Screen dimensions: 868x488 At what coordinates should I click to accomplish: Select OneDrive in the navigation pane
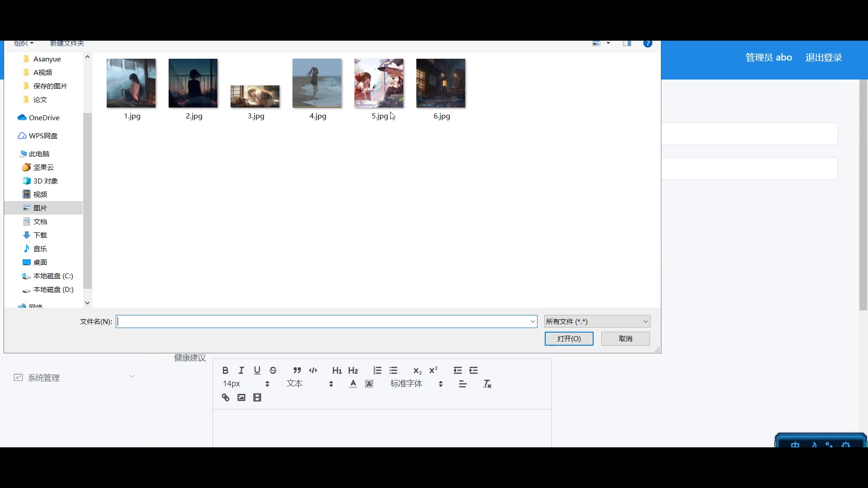pos(44,117)
